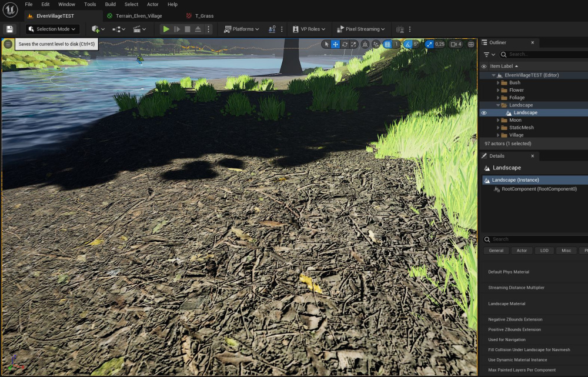Viewport: 588px width, 377px height.
Task: Click the viewport layout maximize icon
Action: point(471,44)
